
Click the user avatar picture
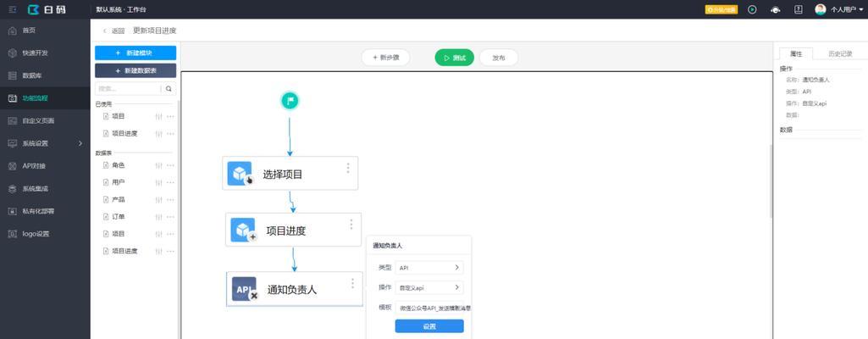pyautogui.click(x=821, y=9)
